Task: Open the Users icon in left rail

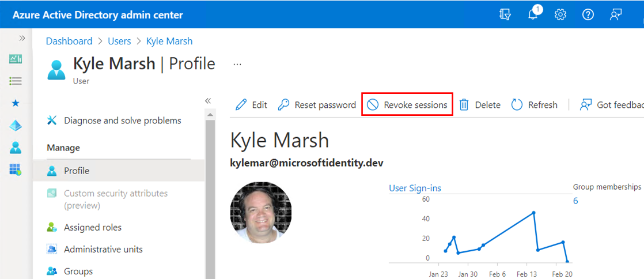Action: pyautogui.click(x=16, y=147)
